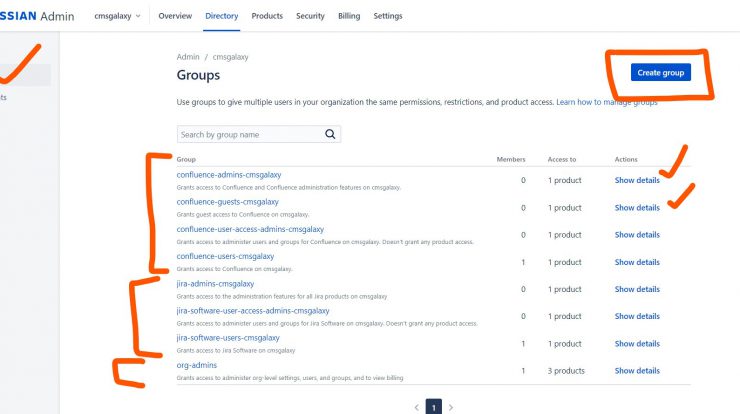Show details for confluence-users-cmsgalaxy
This screenshot has height=414, width=740.
(637, 262)
